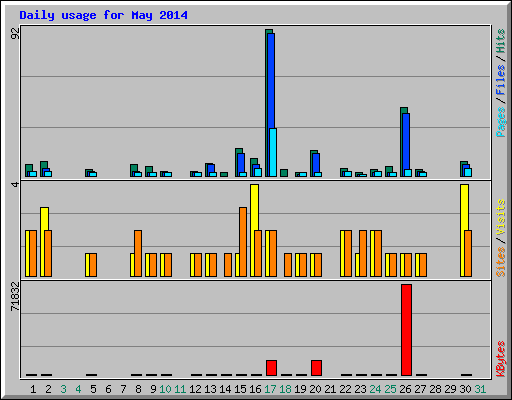Click the green weekend day label '24'
The height and width of the screenshot is (400, 512).
pos(375,389)
